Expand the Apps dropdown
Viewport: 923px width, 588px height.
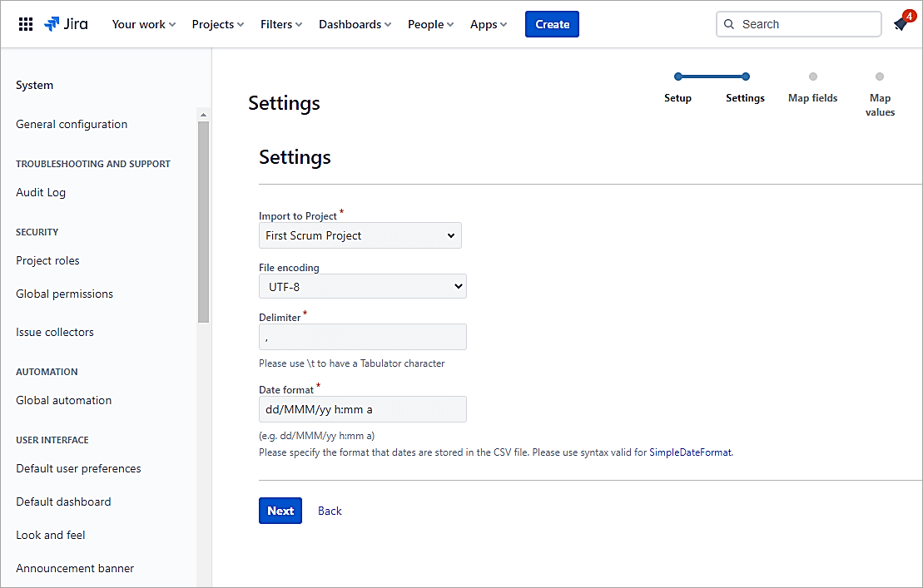pos(489,24)
